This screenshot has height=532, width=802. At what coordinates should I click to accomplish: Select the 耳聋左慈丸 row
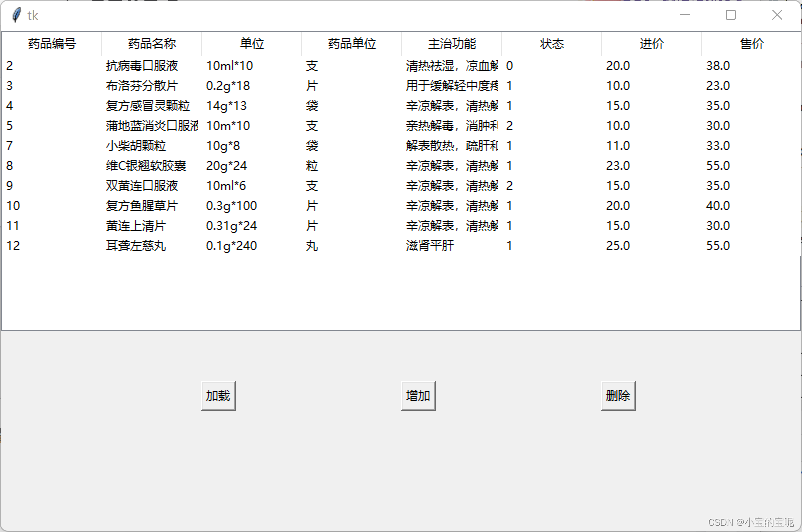[x=401, y=245]
